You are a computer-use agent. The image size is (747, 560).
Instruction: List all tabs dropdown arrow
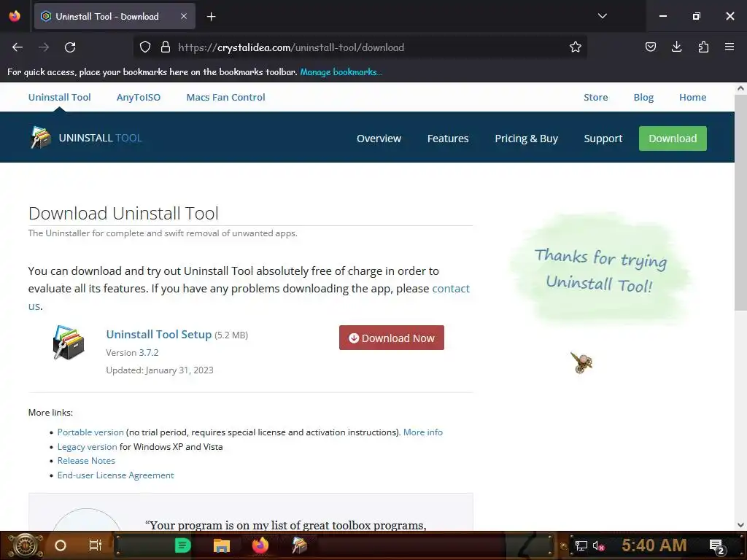pyautogui.click(x=602, y=16)
